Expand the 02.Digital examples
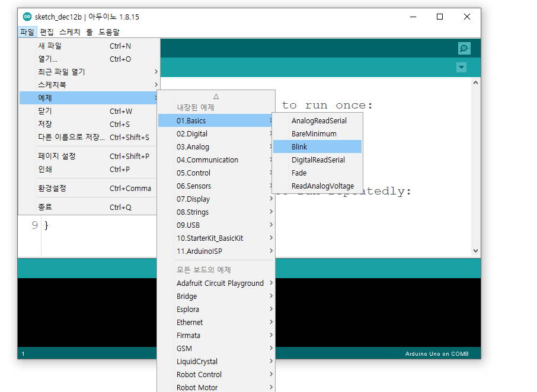The image size is (537, 392). point(216,133)
